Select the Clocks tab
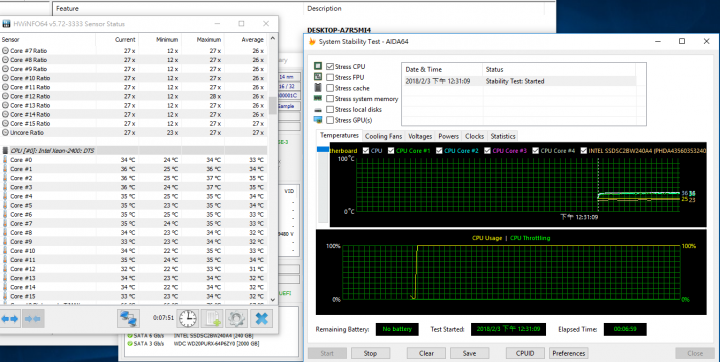Viewport: 720px width, 362px height. click(474, 136)
